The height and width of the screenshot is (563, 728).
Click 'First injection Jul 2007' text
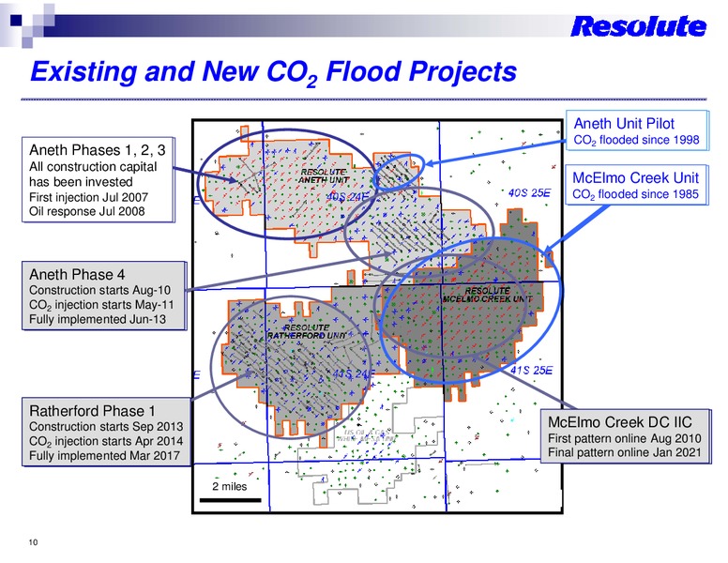(88, 197)
